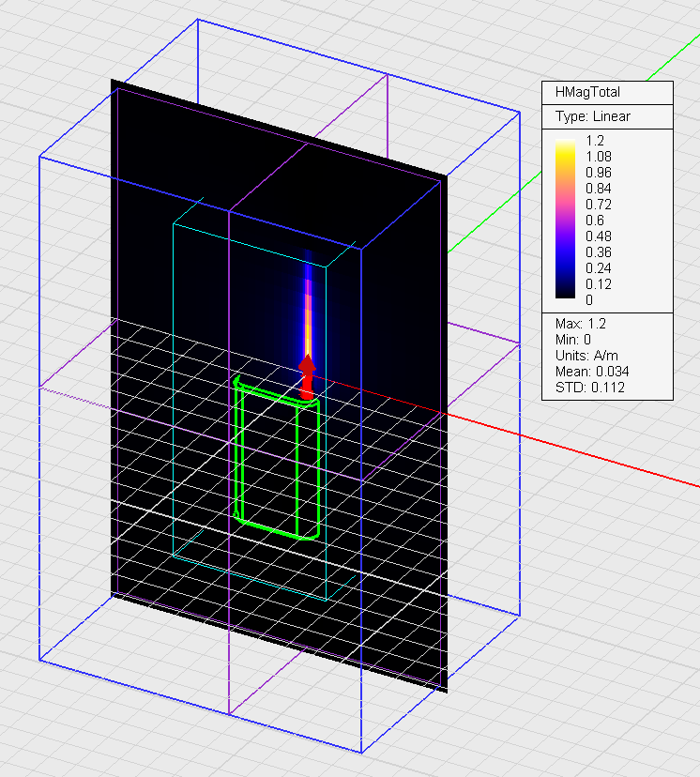
Task: Pick the green outlined rectangular object
Action: coord(278,460)
